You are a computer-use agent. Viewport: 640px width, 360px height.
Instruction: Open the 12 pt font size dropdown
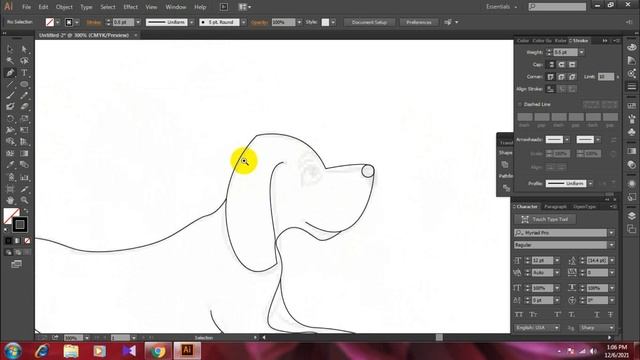(x=557, y=260)
